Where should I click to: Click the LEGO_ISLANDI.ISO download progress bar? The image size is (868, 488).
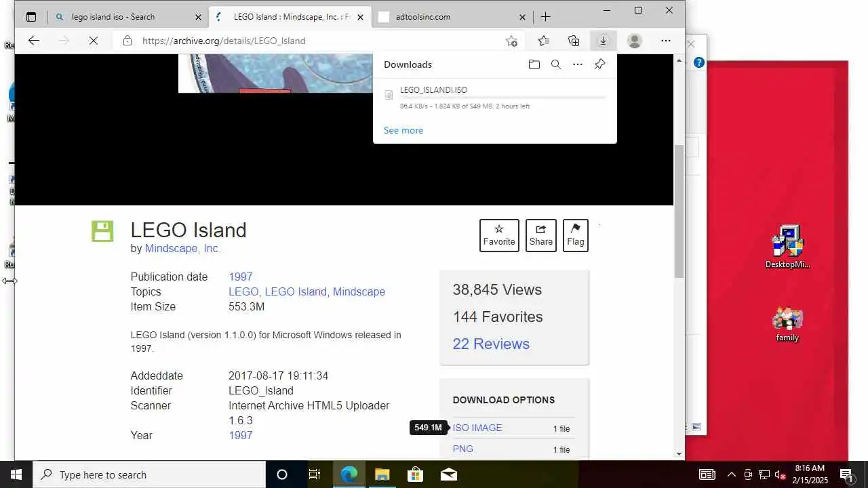point(502,98)
